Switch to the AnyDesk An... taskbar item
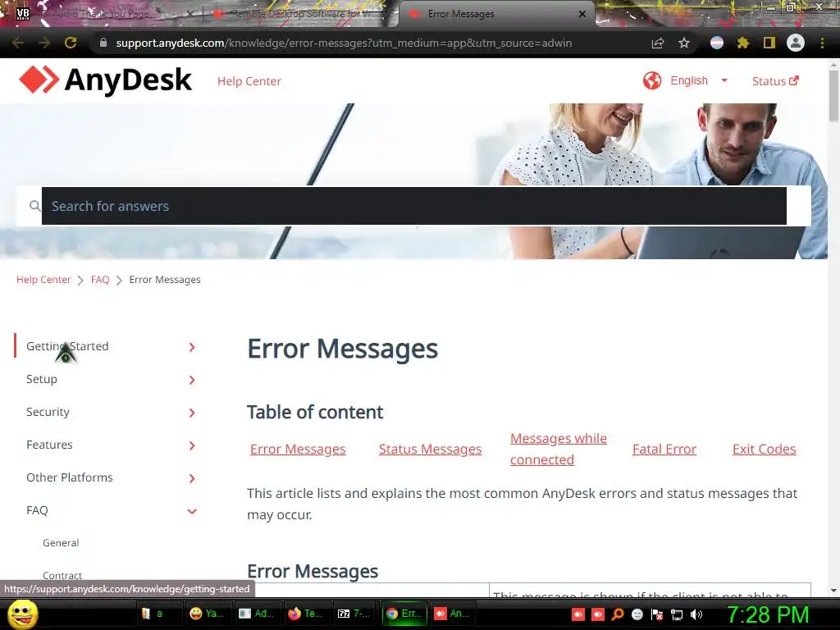 pyautogui.click(x=452, y=614)
